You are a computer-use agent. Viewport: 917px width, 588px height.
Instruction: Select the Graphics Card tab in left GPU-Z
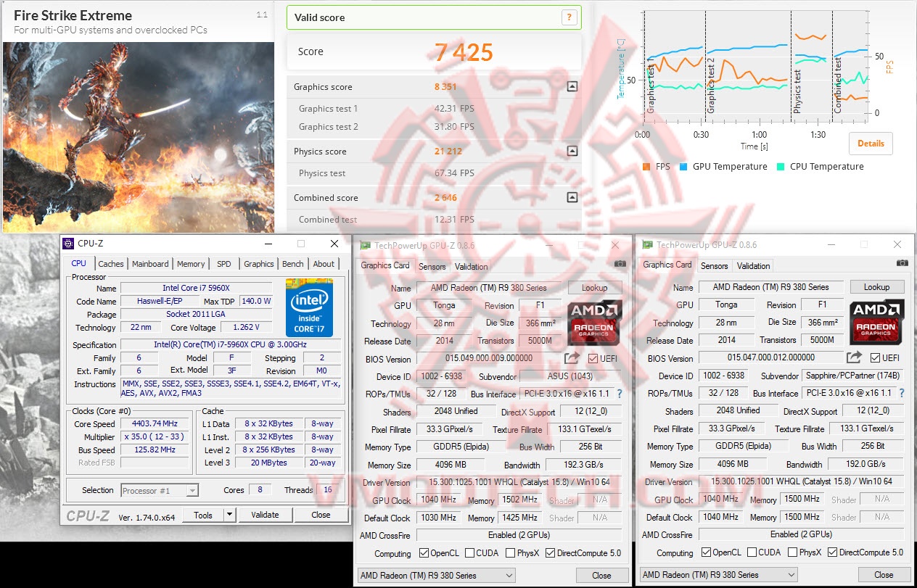point(385,265)
